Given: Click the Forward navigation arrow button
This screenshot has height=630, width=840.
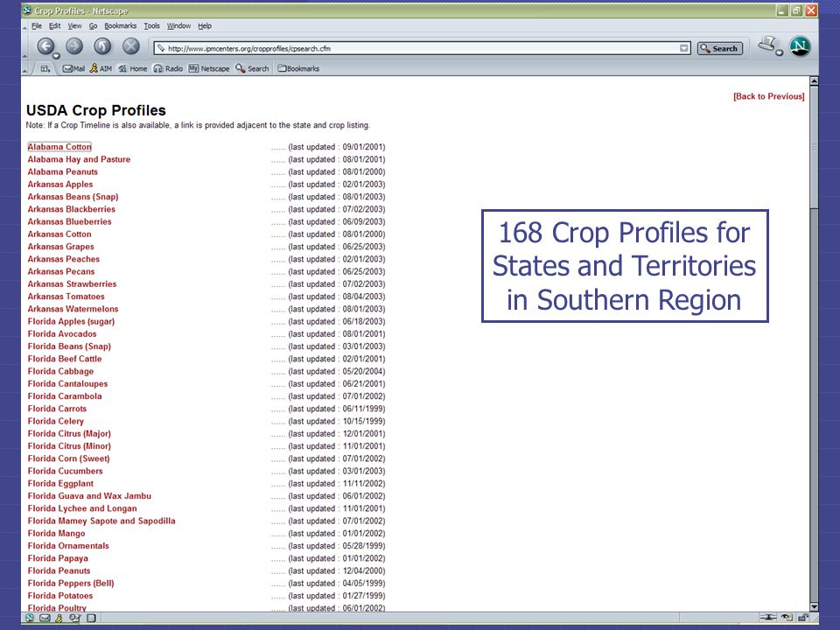Looking at the screenshot, I should coord(74,46).
